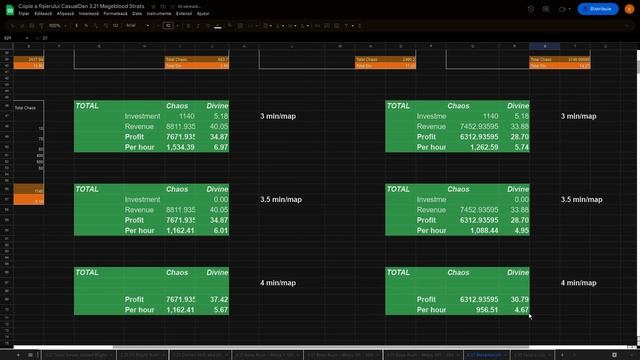
Task: Insert a chart from the toolbar
Action: (x=337, y=26)
